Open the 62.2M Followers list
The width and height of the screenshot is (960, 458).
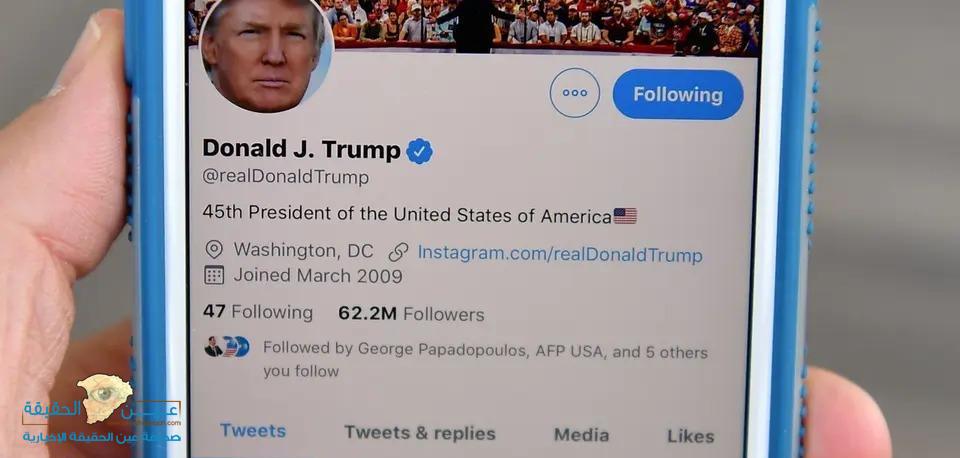pyautogui.click(x=411, y=314)
